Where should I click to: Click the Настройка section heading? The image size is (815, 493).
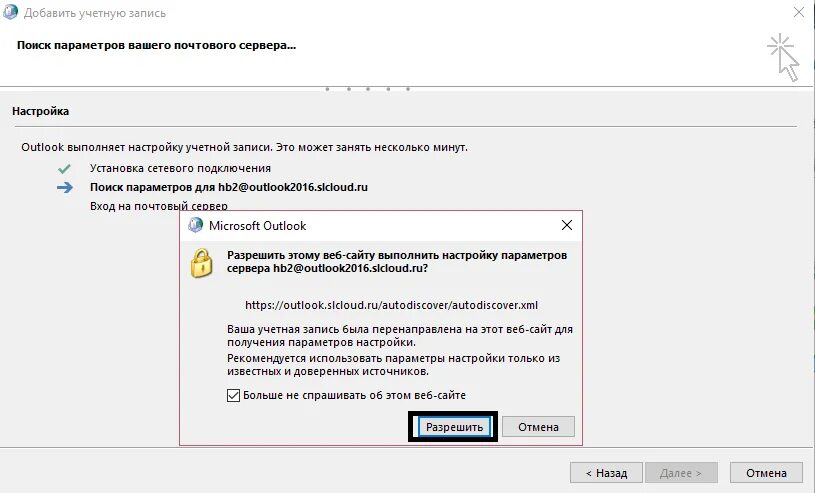(41, 111)
